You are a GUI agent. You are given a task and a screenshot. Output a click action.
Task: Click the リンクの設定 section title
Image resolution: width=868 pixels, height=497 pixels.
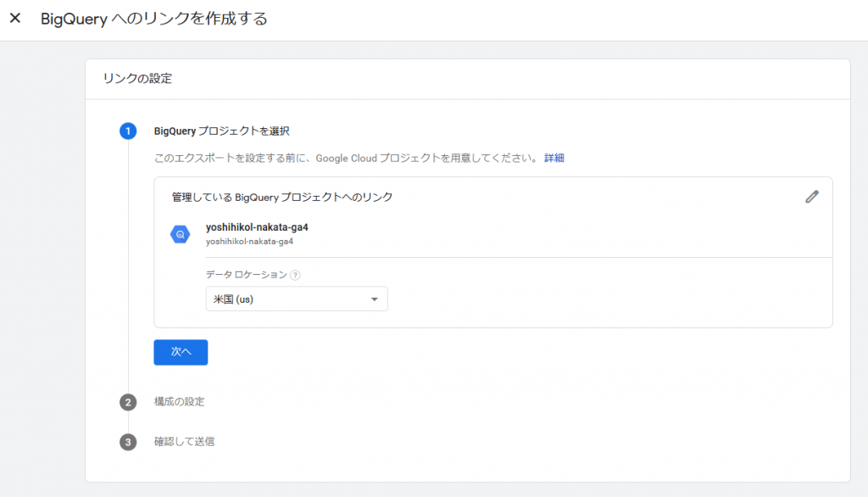137,79
